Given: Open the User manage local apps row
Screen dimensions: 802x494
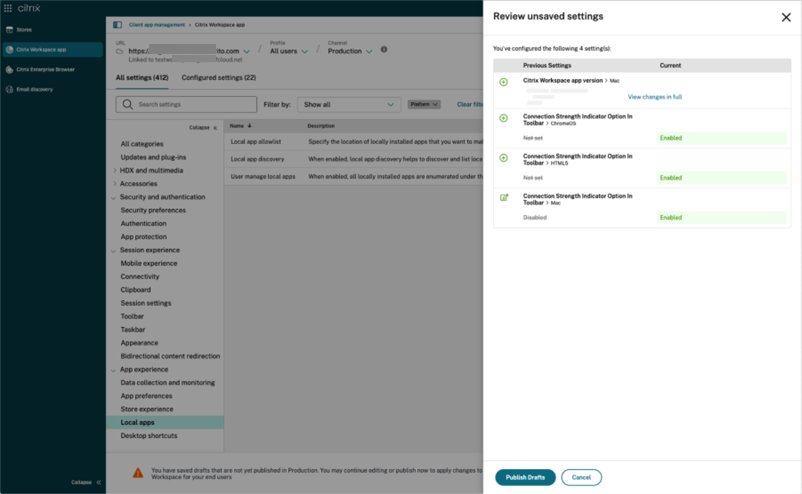Looking at the screenshot, I should coord(353,176).
